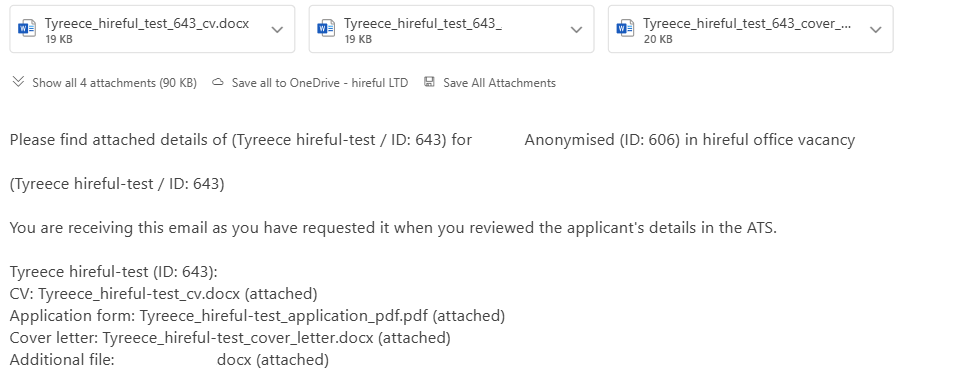The height and width of the screenshot is (385, 960).
Task: Open the dropdown arrow for the cover letter attachment
Action: (876, 29)
